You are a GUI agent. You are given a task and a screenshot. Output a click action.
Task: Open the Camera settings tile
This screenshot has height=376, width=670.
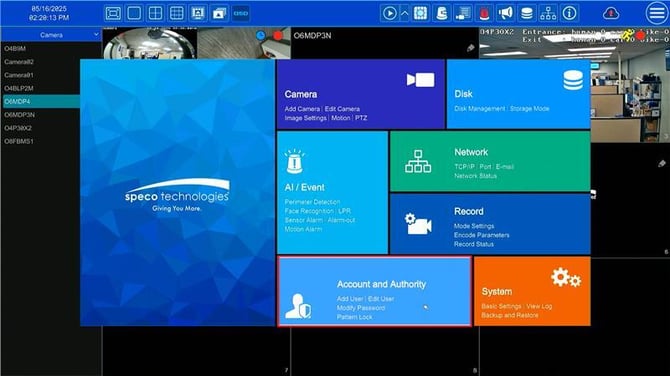pyautogui.click(x=361, y=94)
